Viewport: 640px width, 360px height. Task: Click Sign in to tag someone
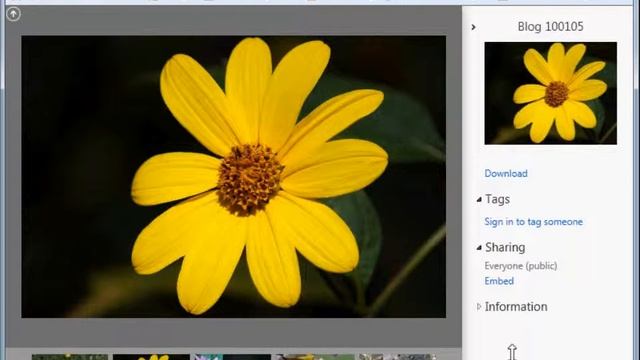point(533,222)
